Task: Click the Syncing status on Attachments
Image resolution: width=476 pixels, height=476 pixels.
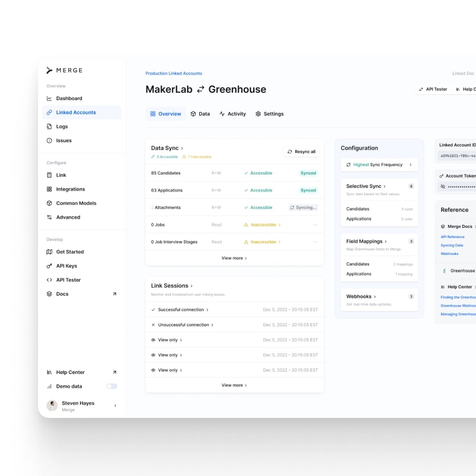Action: click(x=303, y=208)
